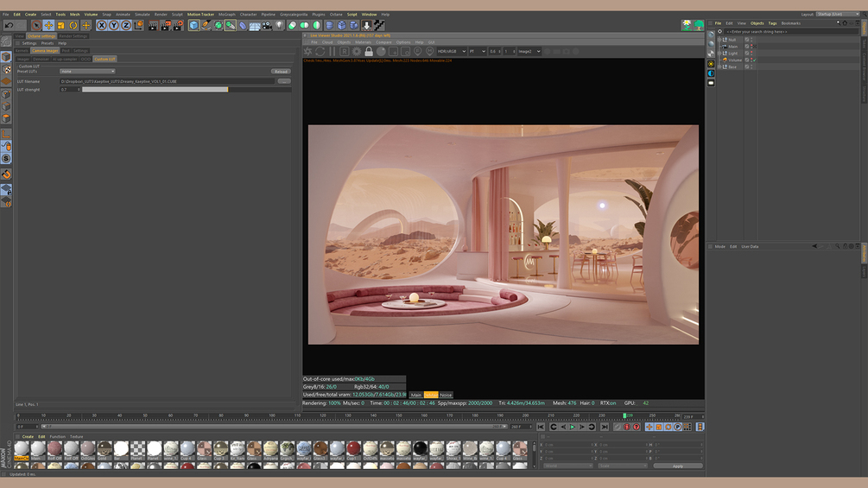Image resolution: width=868 pixels, height=488 pixels.
Task: Click timeline frame 239 marker
Action: tap(625, 415)
